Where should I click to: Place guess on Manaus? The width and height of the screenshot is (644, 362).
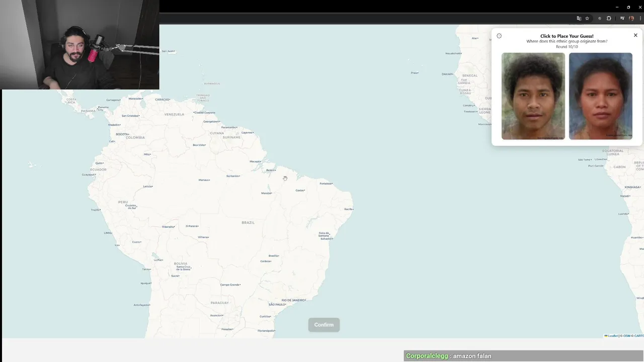(204, 180)
